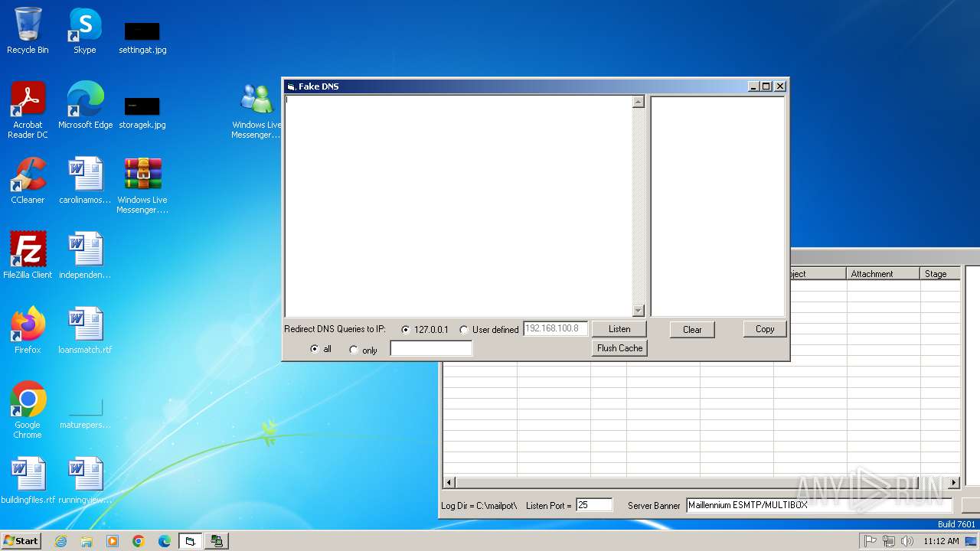Open the independen Word document
The image size is (980, 551).
[85, 256]
